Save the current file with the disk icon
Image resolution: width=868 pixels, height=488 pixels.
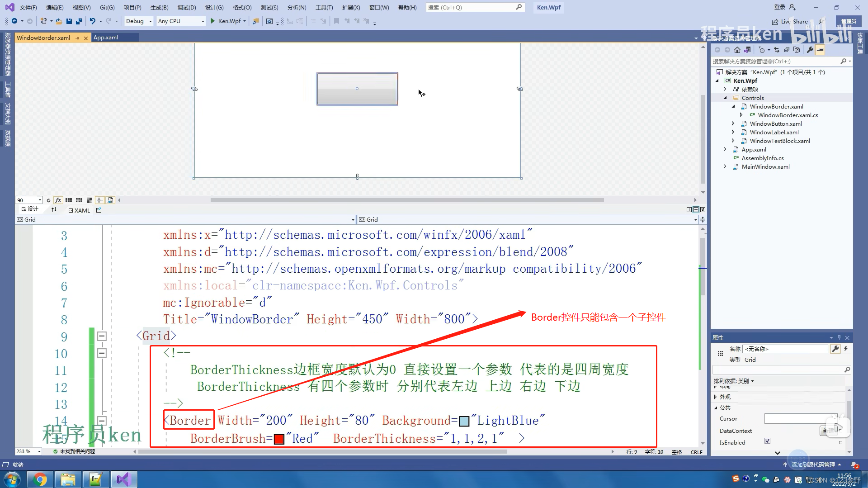(69, 21)
